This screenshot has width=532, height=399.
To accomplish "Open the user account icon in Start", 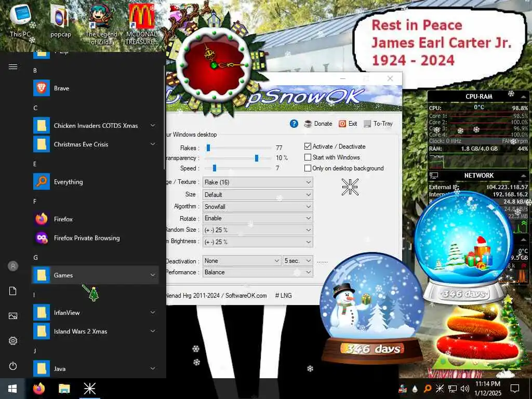I will (x=13, y=266).
